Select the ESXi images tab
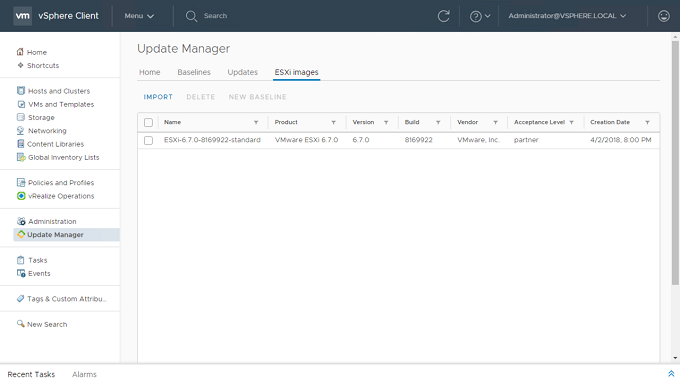This screenshot has height=382, width=680. coord(297,72)
